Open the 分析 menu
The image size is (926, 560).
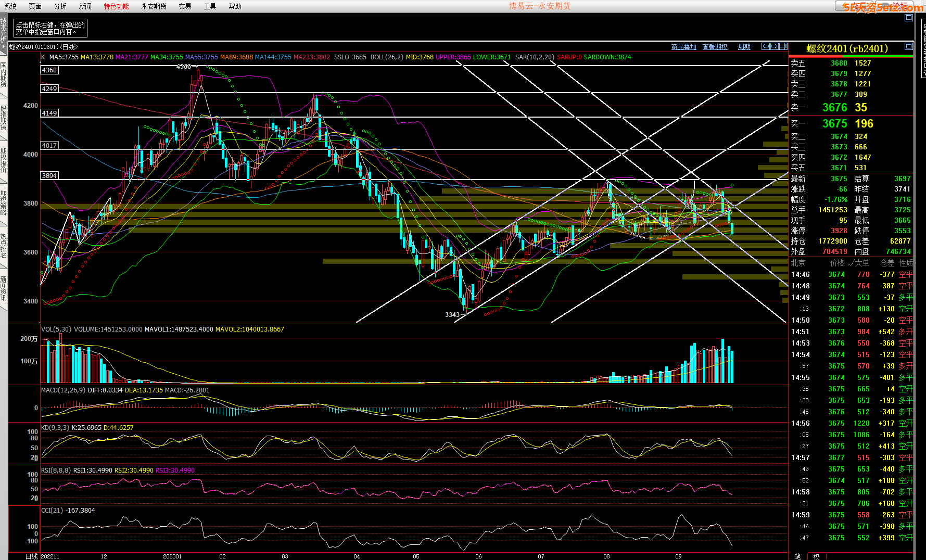click(60, 6)
